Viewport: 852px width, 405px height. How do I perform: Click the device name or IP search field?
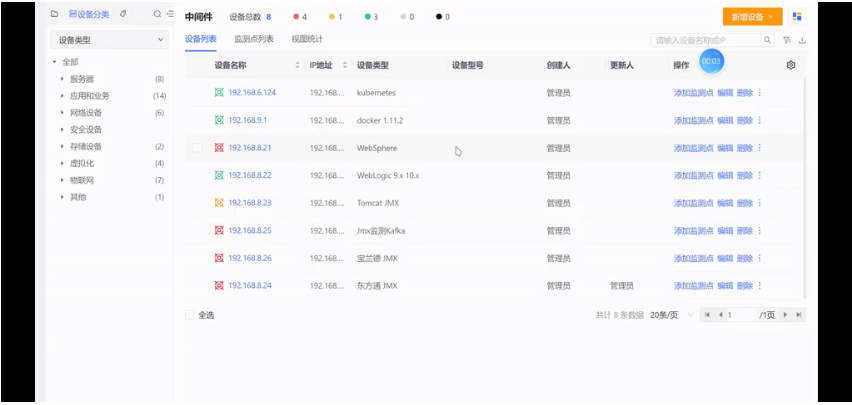click(705, 40)
